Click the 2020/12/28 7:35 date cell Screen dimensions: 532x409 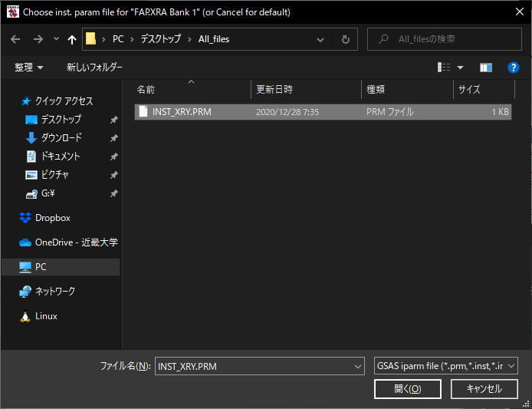(x=287, y=112)
